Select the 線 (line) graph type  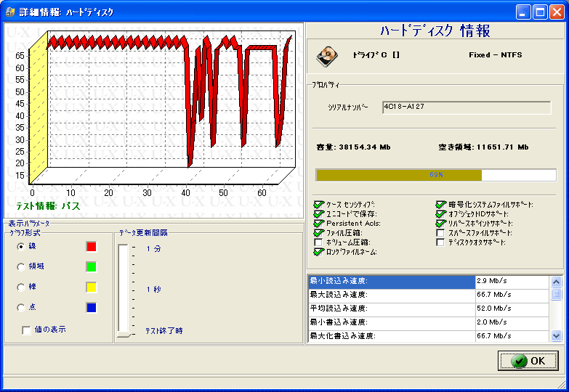[20, 247]
